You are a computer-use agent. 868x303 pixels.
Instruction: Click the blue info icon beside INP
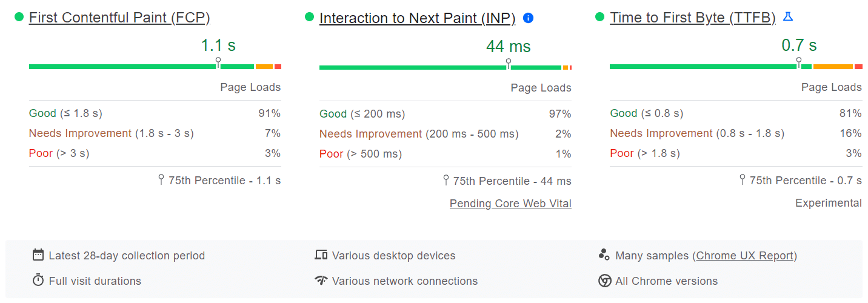click(x=528, y=18)
